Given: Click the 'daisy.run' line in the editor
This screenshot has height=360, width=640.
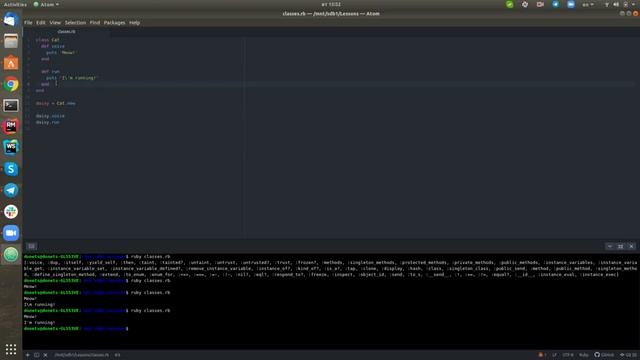Looking at the screenshot, I should [x=47, y=122].
